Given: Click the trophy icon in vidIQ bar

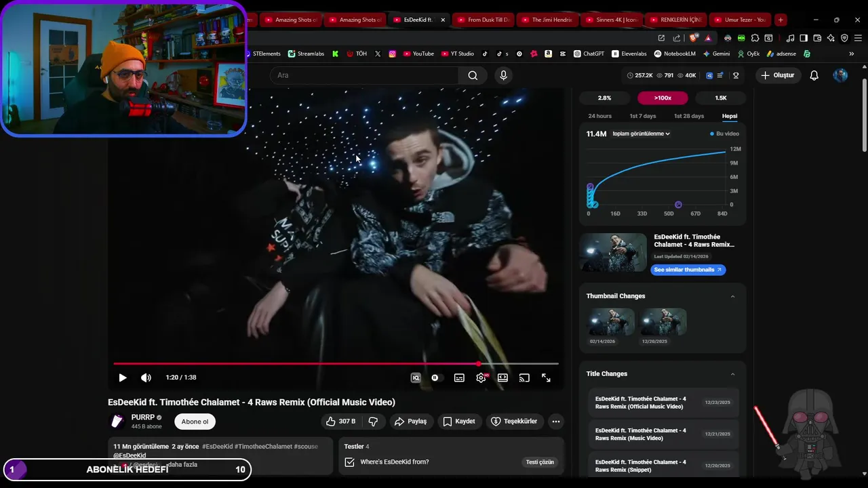Looking at the screenshot, I should [x=736, y=75].
